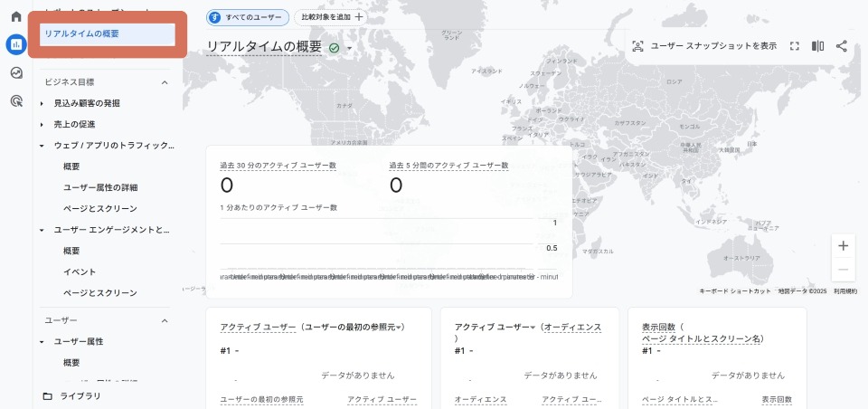The width and height of the screenshot is (868, 409).
Task: Click ユーザー スナップショットを表示 button
Action: point(704,46)
